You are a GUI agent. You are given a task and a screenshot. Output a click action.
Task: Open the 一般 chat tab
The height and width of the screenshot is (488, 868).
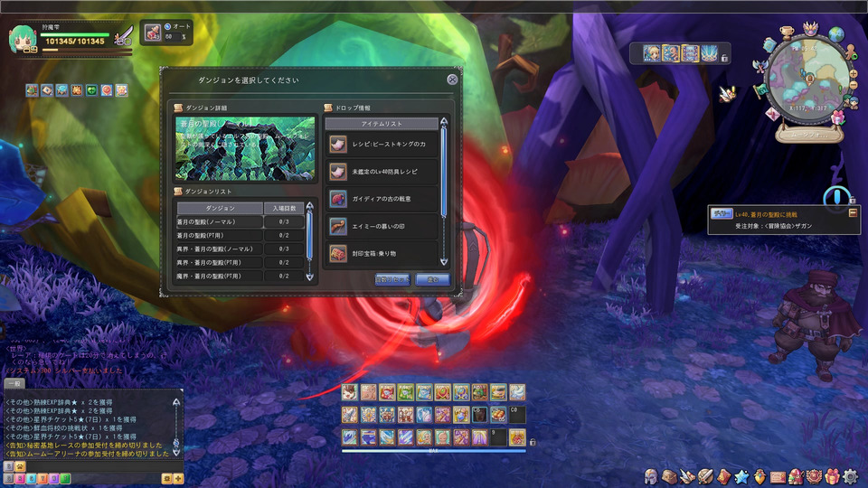(14, 383)
